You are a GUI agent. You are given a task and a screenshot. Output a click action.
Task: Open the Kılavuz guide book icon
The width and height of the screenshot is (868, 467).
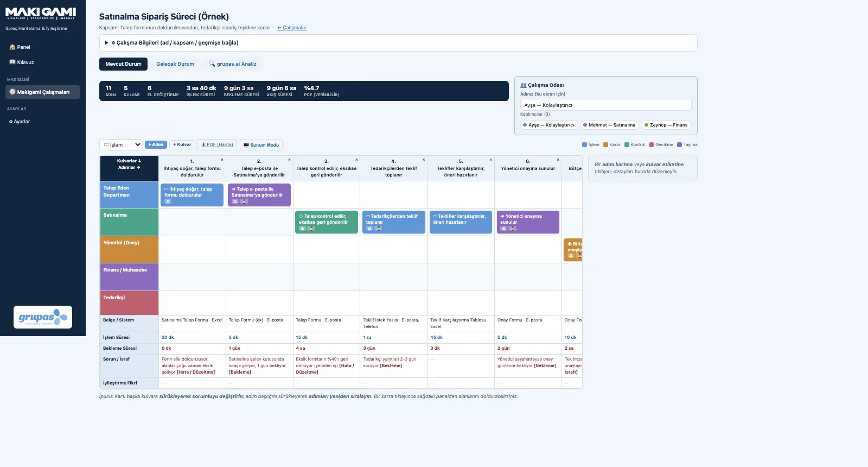(12, 62)
